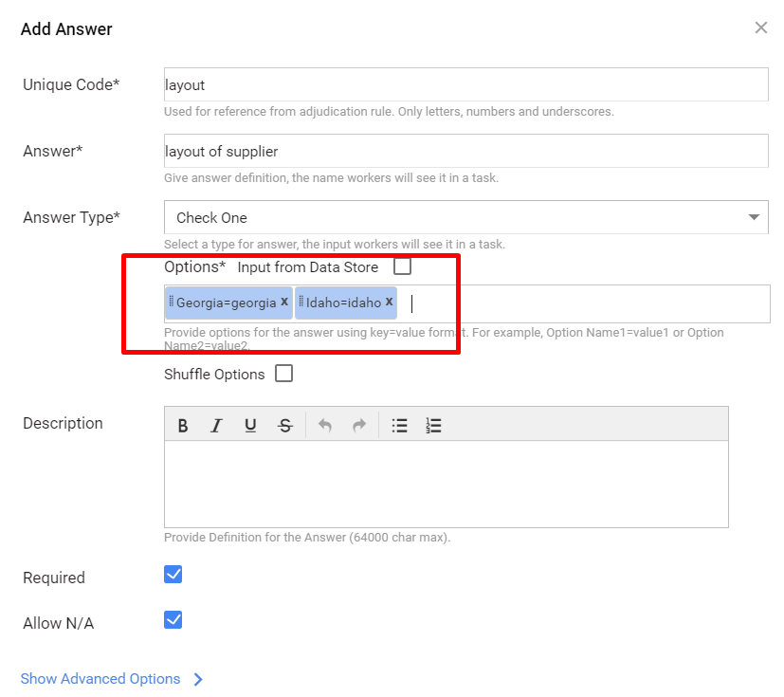
Task: Focus the Unique Code input field
Action: [x=466, y=84]
